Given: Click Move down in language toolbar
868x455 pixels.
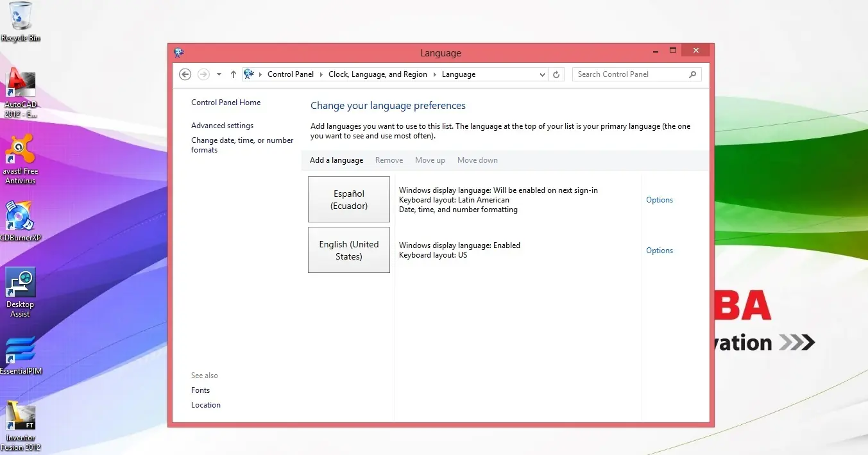Looking at the screenshot, I should (477, 160).
